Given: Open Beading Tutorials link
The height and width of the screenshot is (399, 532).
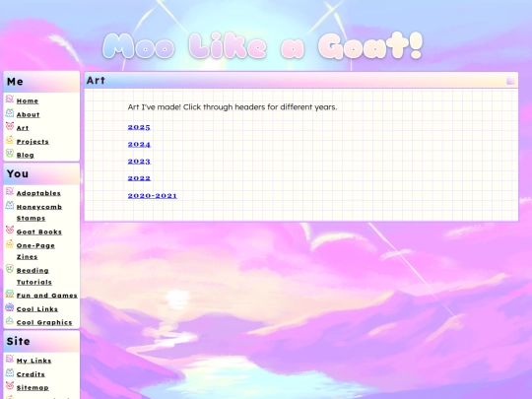Looking at the screenshot, I should [x=34, y=276].
